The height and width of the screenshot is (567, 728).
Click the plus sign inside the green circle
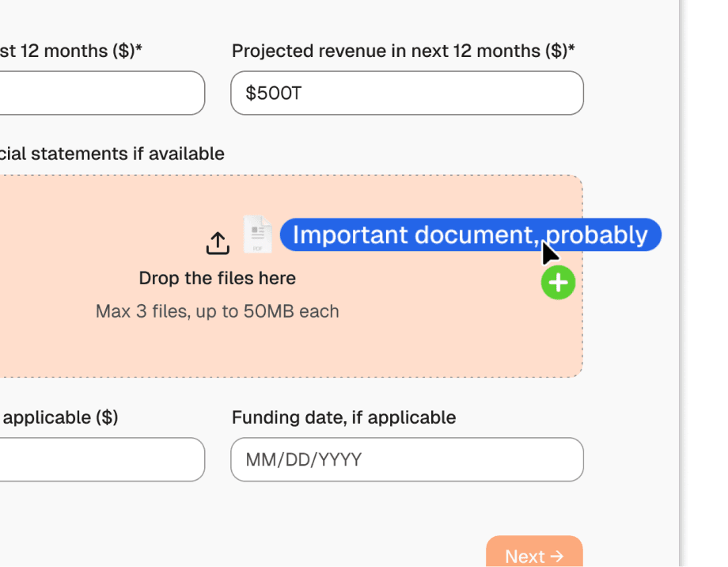[559, 283]
